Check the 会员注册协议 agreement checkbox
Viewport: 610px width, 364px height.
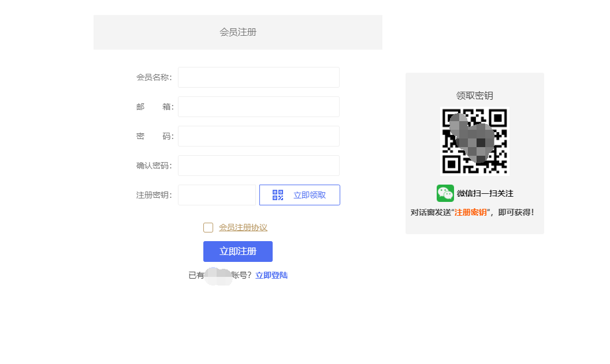[x=208, y=227]
